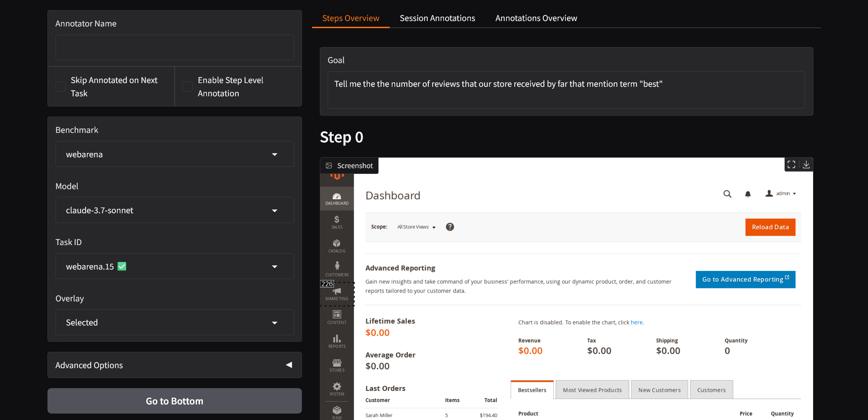Switch to Session Annotations tab
The width and height of the screenshot is (868, 420).
pyautogui.click(x=437, y=18)
